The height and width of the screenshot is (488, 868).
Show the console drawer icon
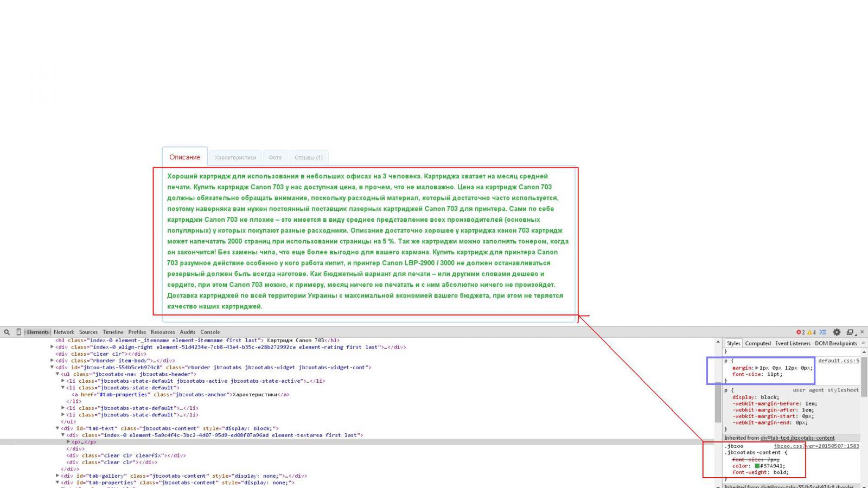pyautogui.click(x=823, y=332)
